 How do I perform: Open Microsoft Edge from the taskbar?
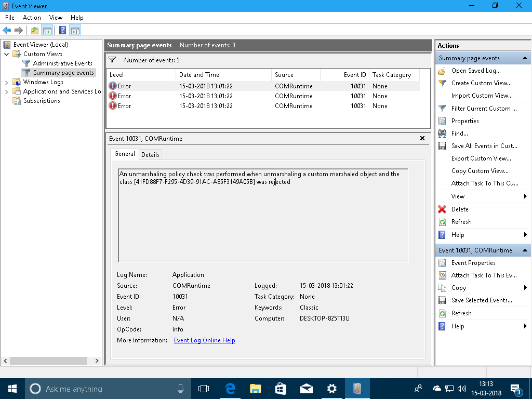[x=230, y=389]
